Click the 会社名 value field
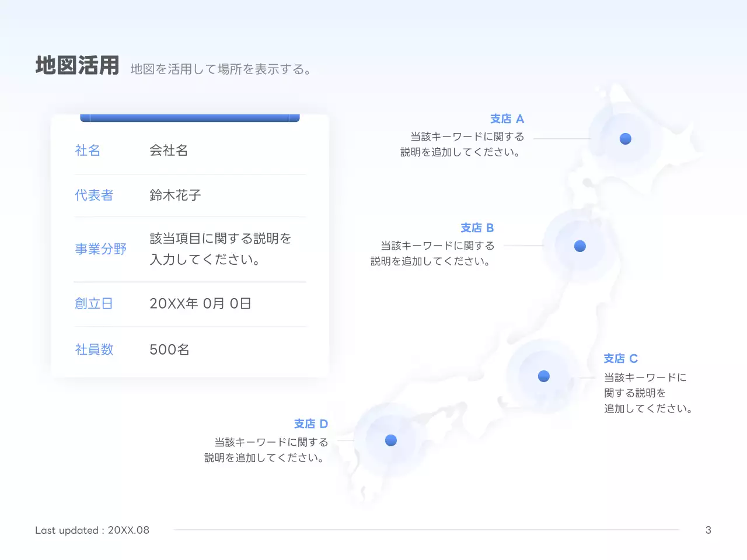 coord(169,150)
